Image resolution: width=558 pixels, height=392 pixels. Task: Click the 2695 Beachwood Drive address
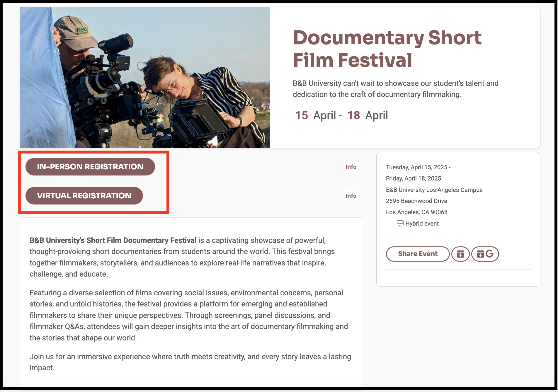pyautogui.click(x=416, y=201)
